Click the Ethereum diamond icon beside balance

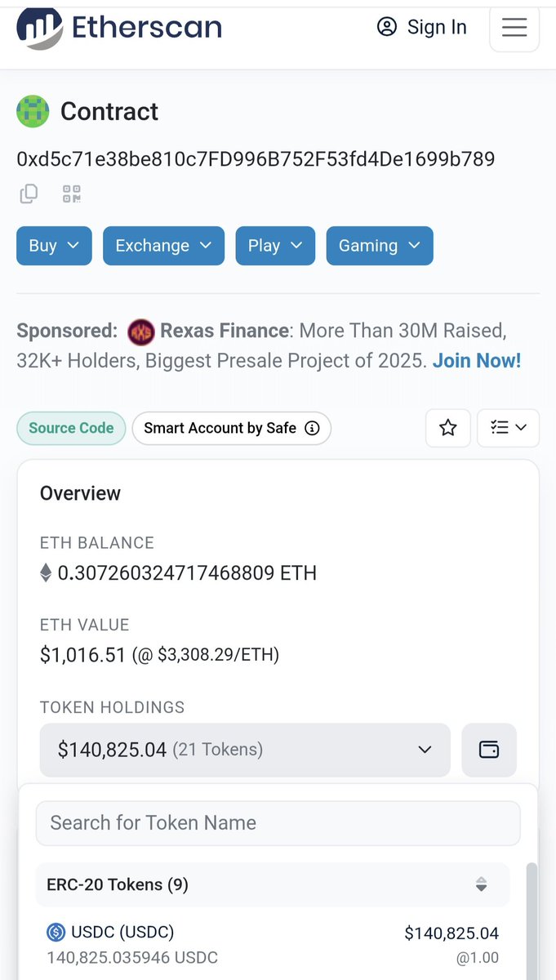click(x=46, y=573)
